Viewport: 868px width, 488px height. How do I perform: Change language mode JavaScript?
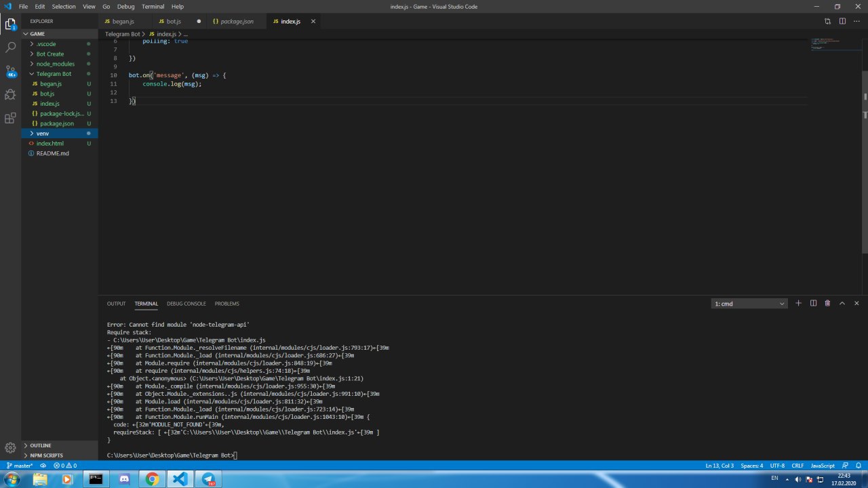[823, 466]
